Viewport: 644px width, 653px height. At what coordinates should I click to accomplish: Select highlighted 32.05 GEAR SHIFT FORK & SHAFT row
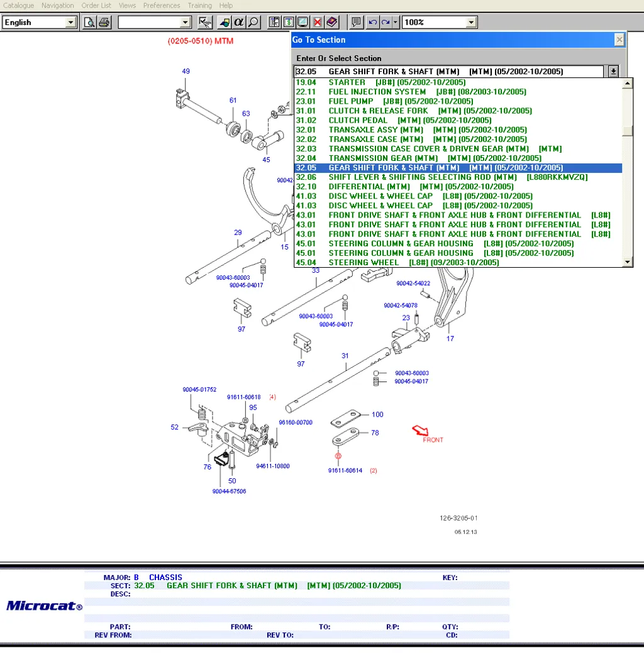tap(458, 168)
